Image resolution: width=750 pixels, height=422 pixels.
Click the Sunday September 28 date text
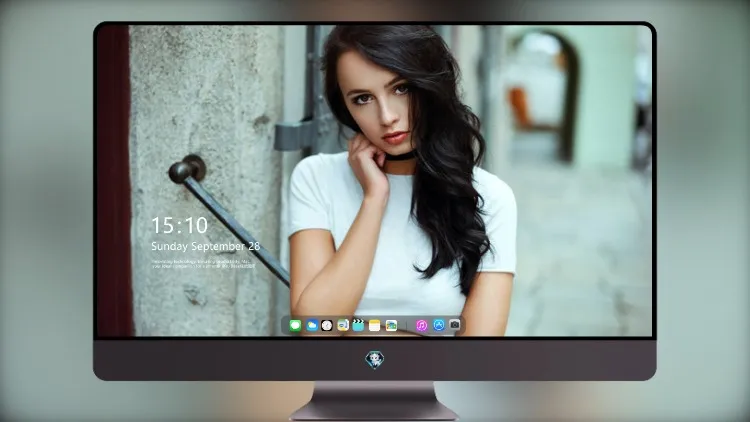206,246
